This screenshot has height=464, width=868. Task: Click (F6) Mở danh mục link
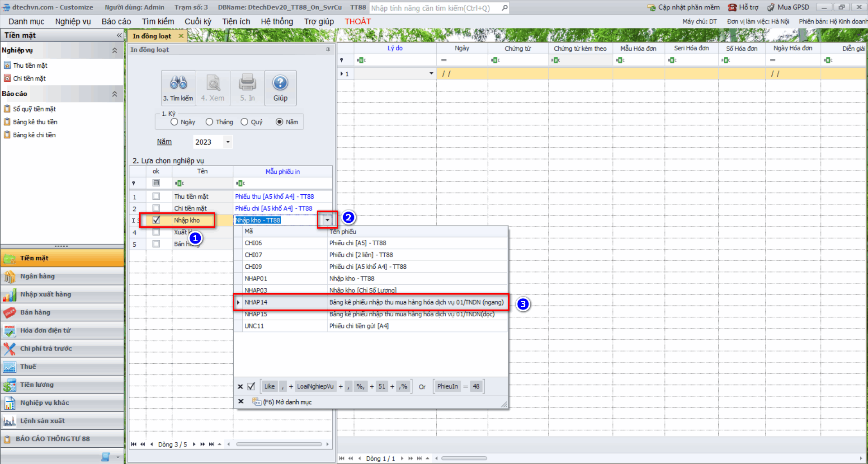point(287,402)
